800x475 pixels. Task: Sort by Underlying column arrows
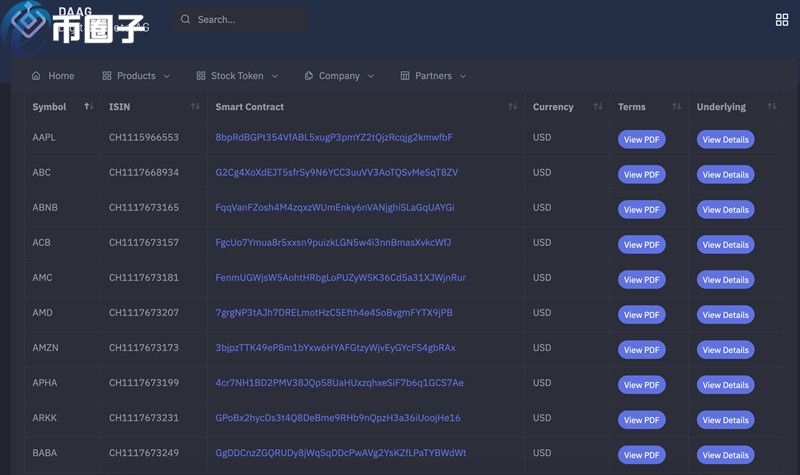(771, 106)
